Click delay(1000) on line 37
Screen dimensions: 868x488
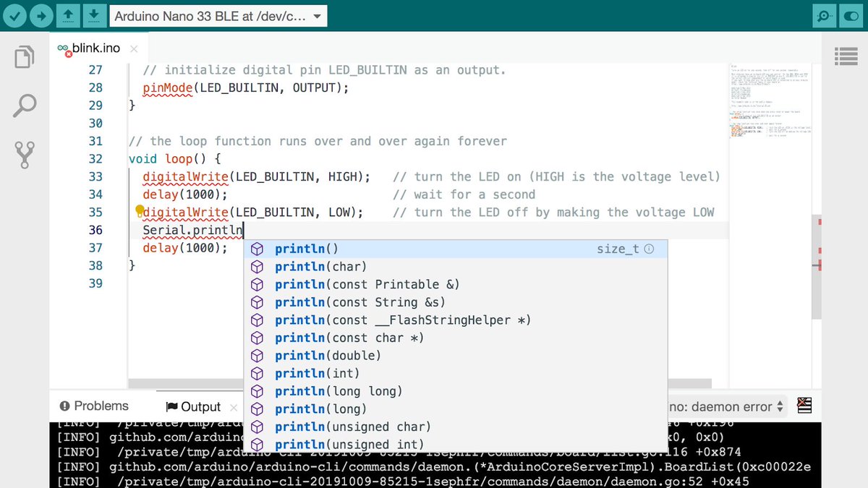coord(185,248)
